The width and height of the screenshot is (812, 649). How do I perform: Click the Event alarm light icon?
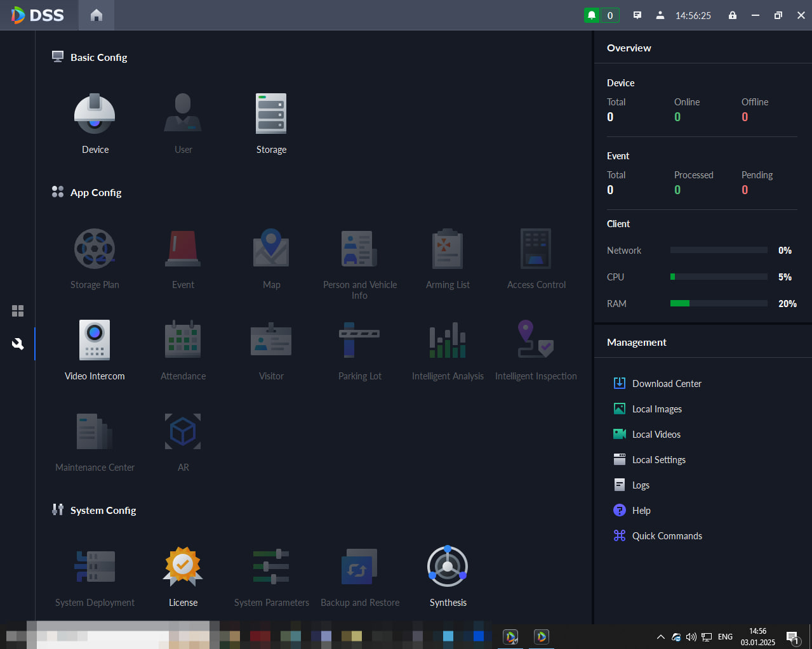(x=183, y=249)
